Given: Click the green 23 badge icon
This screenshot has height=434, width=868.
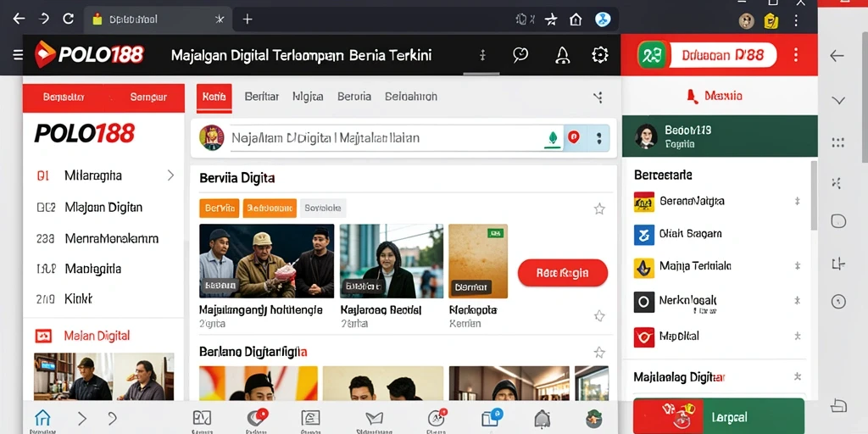Looking at the screenshot, I should tap(652, 55).
